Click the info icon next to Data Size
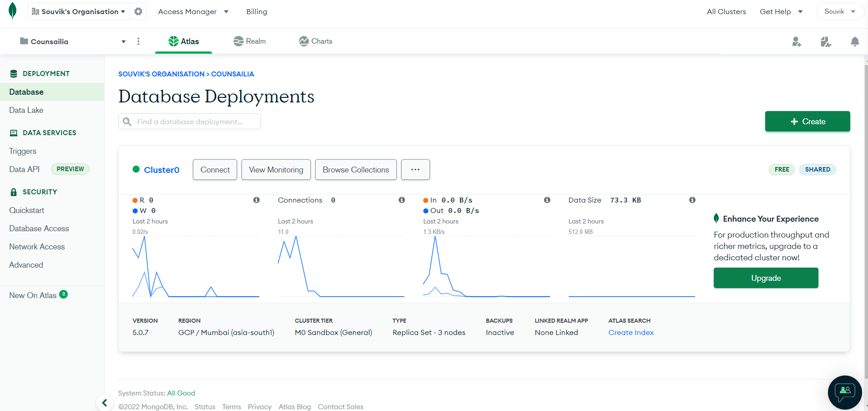 692,200
